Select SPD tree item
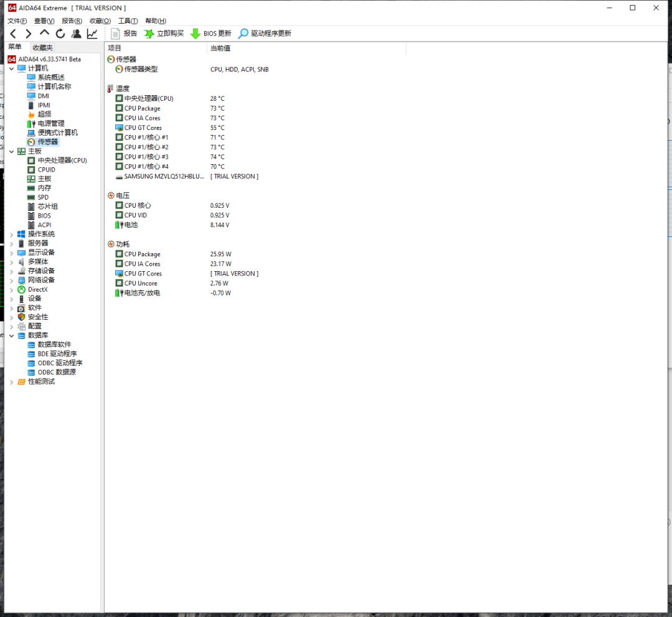 coord(43,198)
